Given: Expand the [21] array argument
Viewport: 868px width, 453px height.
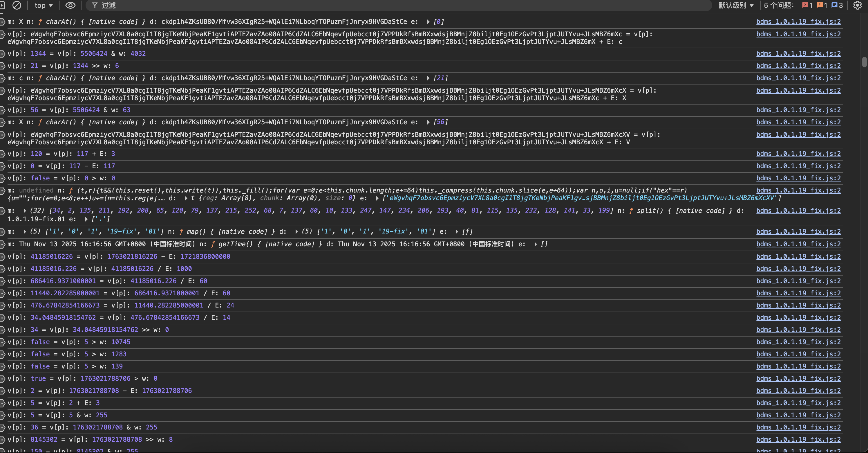Looking at the screenshot, I should coord(428,78).
